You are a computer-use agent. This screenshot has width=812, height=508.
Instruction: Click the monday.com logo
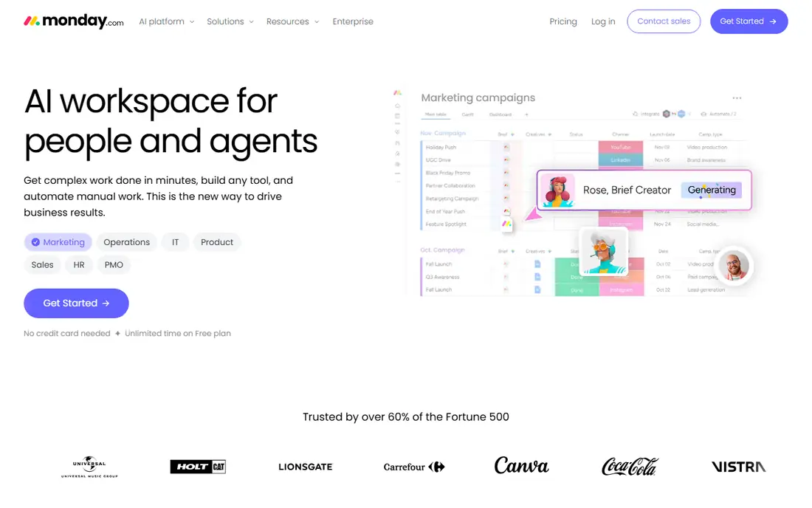pos(74,21)
